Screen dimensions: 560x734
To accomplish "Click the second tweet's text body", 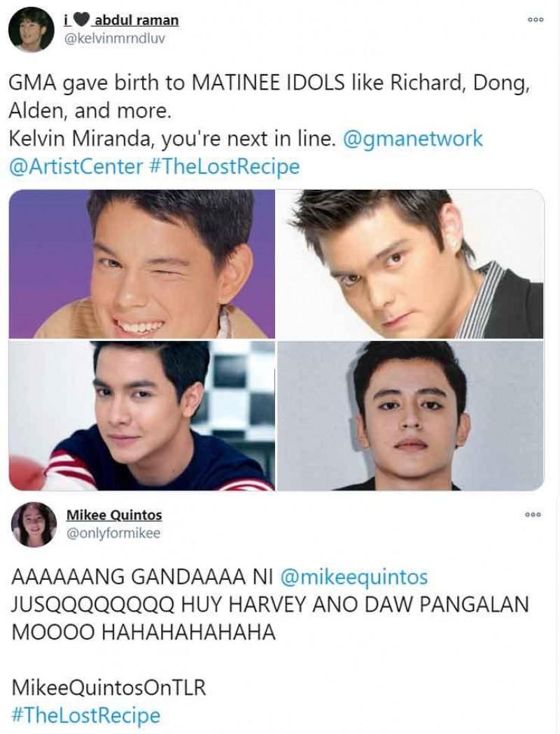I will 270,604.
